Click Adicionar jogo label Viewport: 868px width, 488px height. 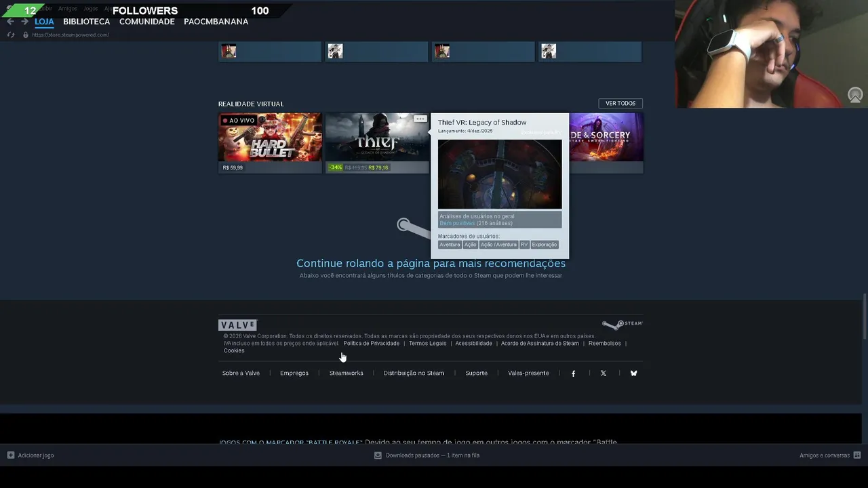[x=36, y=455]
